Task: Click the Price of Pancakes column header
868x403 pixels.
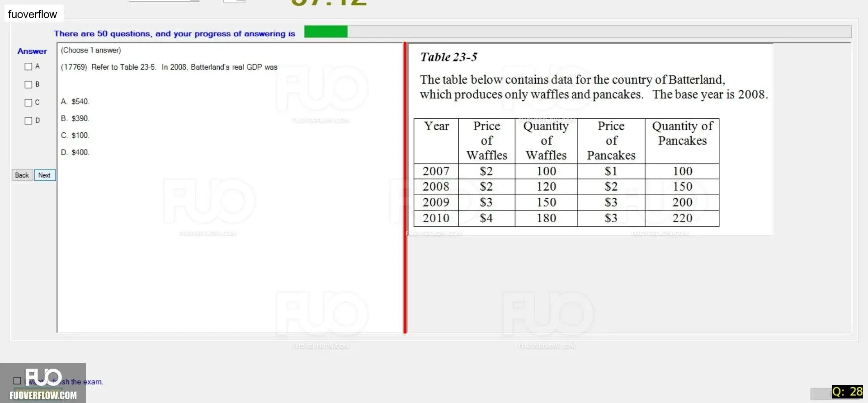Action: tap(611, 141)
